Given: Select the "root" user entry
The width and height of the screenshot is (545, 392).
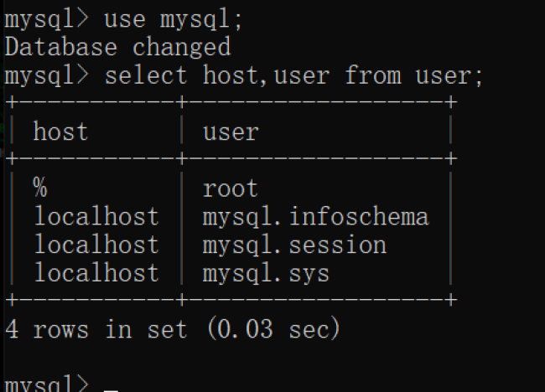Looking at the screenshot, I should pyautogui.click(x=231, y=188).
